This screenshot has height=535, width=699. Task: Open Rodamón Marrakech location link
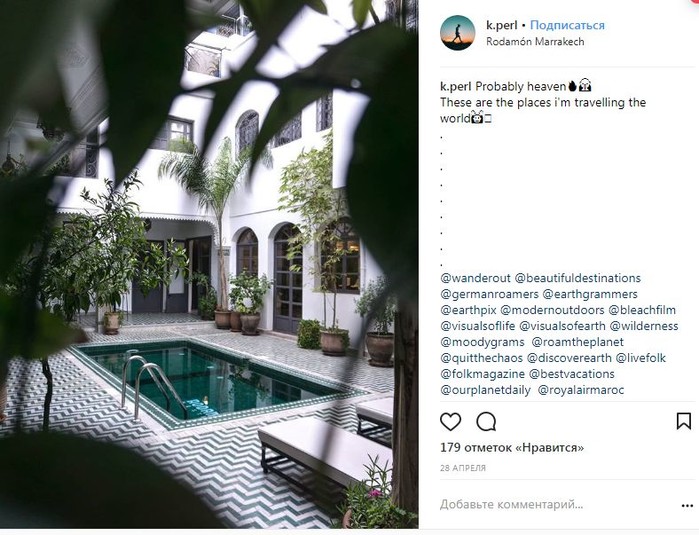(535, 41)
